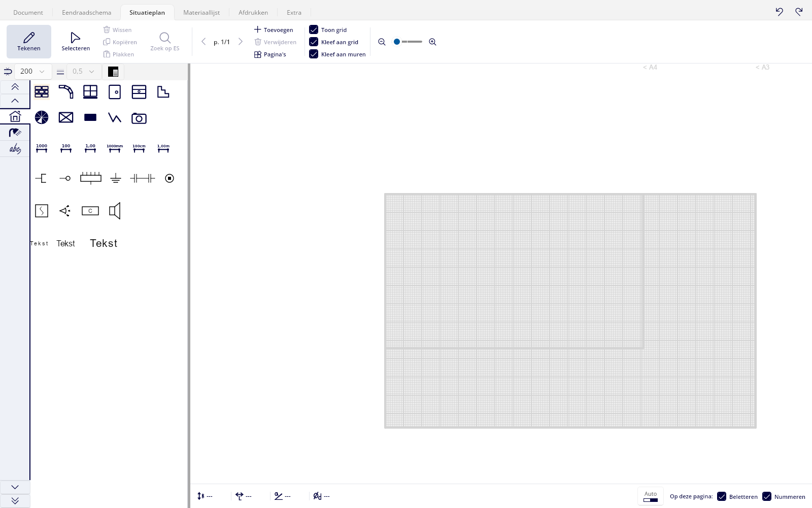Open the 200 size dropdown
Screen dimensions: 812x508
click(x=33, y=72)
